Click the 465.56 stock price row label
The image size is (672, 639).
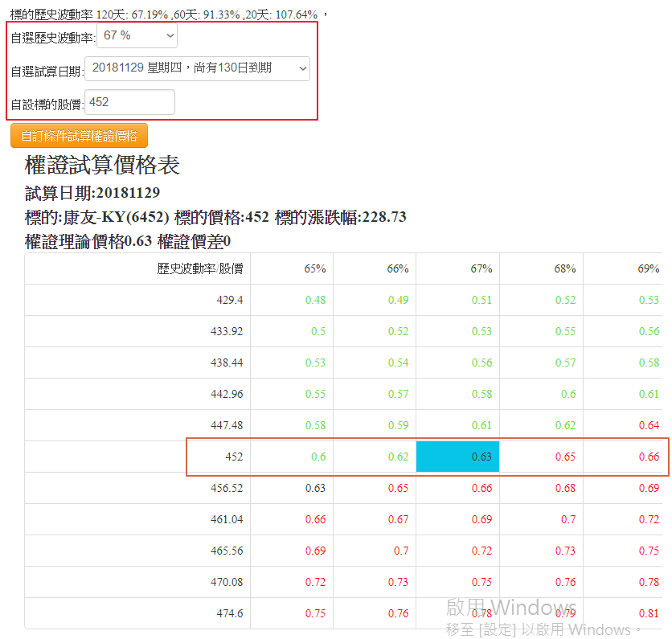click(227, 551)
